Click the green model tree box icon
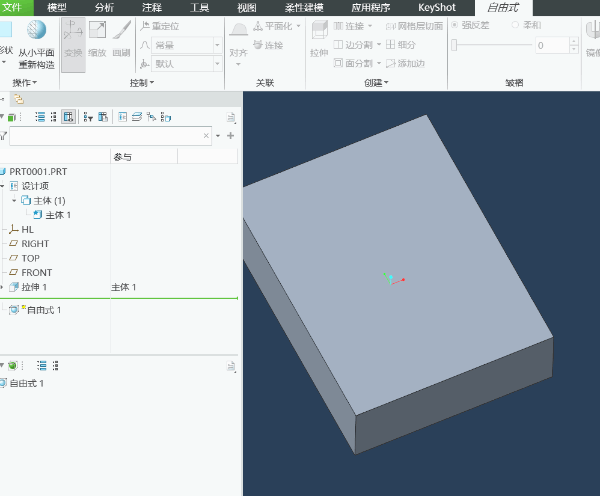This screenshot has height=496, width=600. [x=12, y=117]
